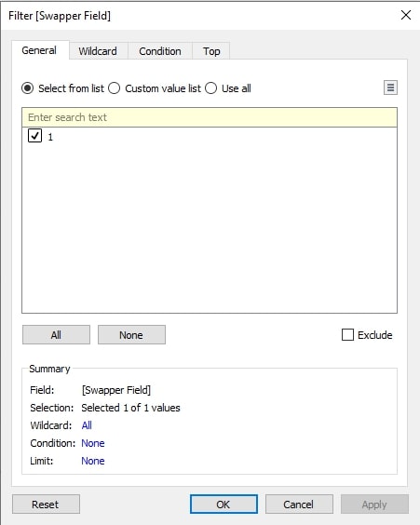Choose the 'Custom value list' option
This screenshot has height=525, width=420.
[114, 88]
